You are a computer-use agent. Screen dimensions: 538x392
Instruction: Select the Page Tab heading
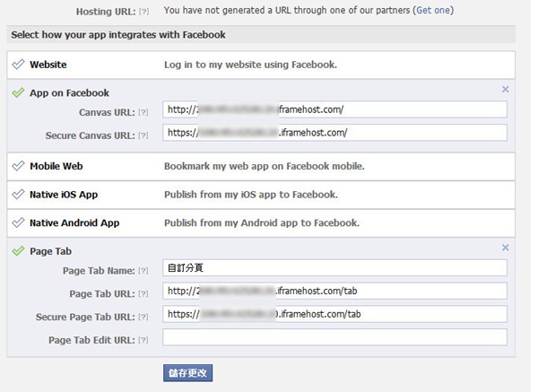point(51,251)
